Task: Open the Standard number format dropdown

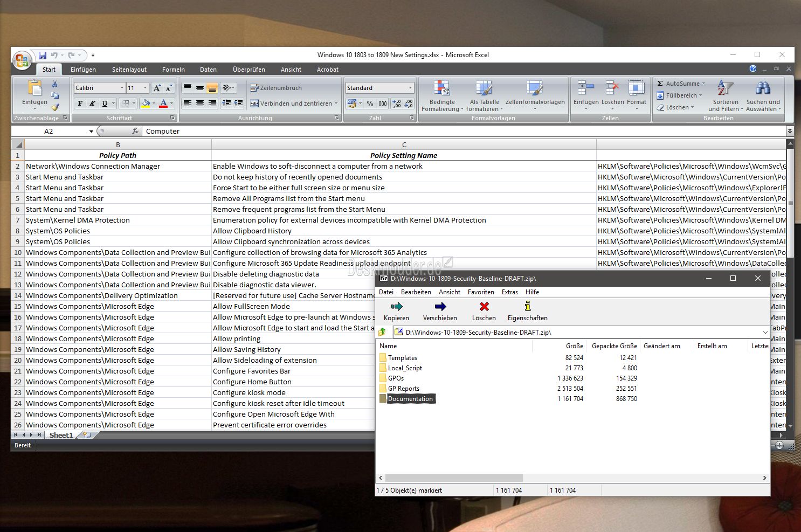Action: 410,88
